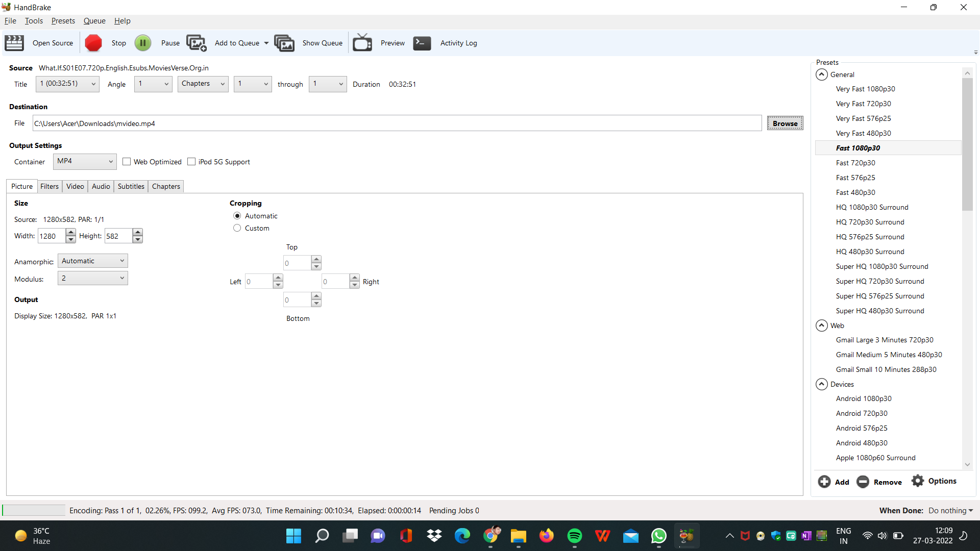
Task: Switch to the Video tab
Action: [x=75, y=186]
